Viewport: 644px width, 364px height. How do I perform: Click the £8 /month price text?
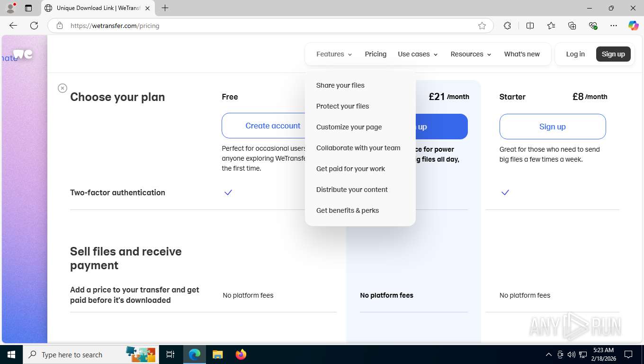point(590,97)
